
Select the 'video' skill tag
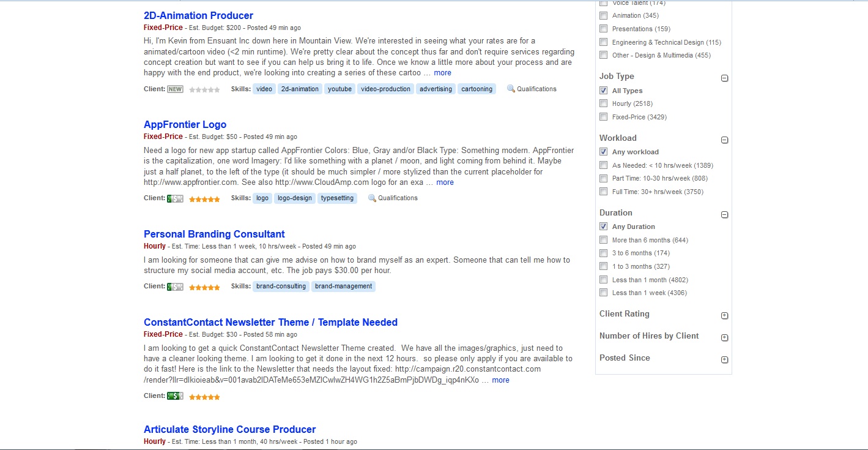pyautogui.click(x=264, y=89)
